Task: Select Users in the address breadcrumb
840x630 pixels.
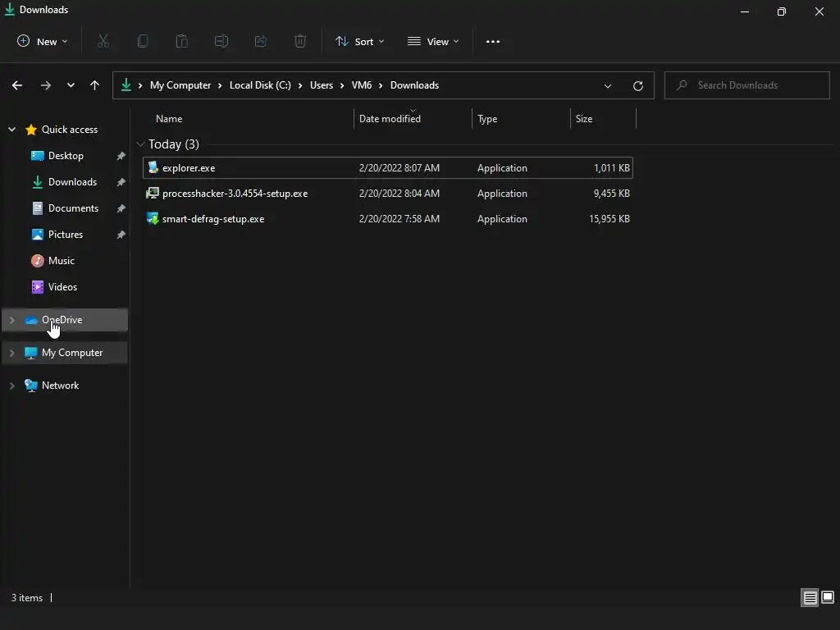Action: click(322, 85)
